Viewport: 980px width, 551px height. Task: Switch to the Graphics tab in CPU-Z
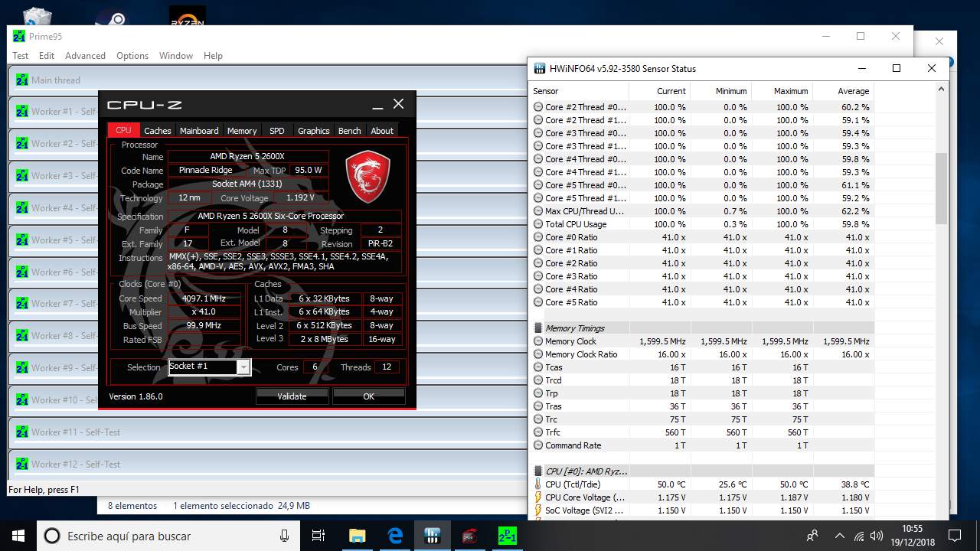pyautogui.click(x=313, y=131)
